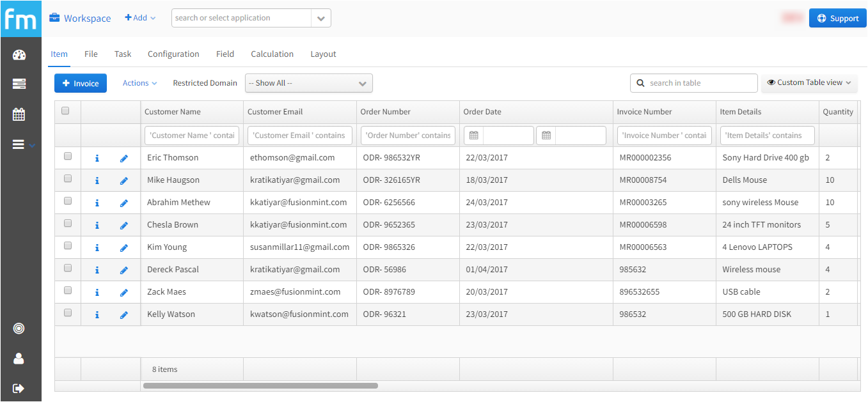This screenshot has height=402, width=868.
Task: Switch to the Item tab
Action: [x=59, y=54]
